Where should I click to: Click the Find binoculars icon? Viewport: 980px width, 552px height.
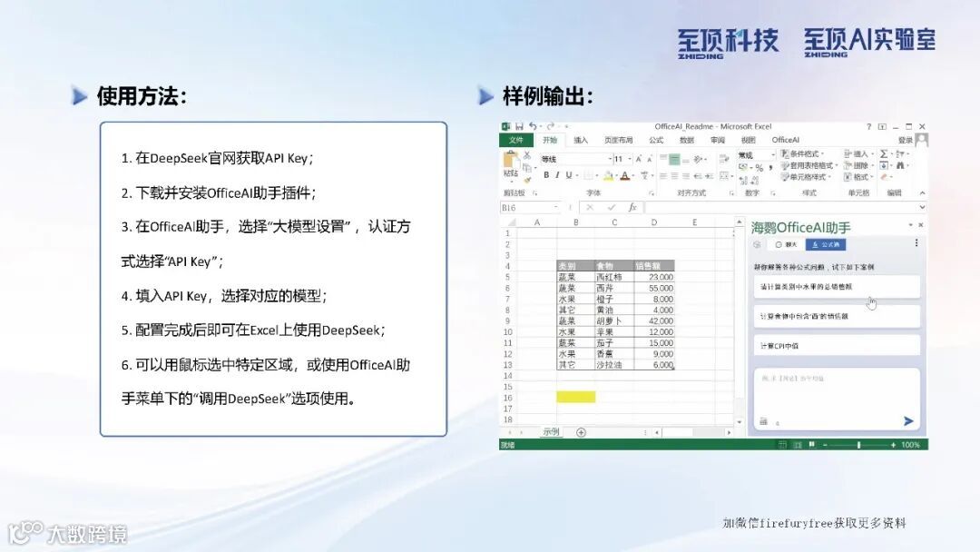900,165
